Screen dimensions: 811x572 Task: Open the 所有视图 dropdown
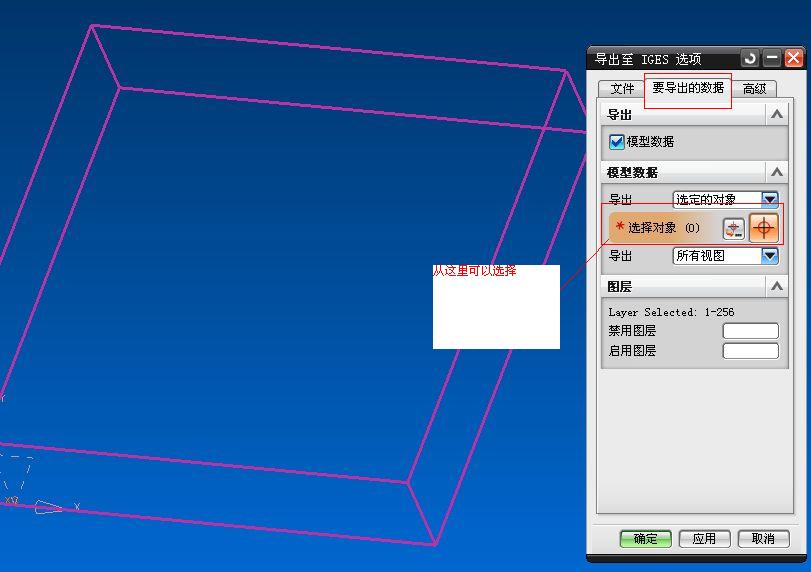pos(725,255)
